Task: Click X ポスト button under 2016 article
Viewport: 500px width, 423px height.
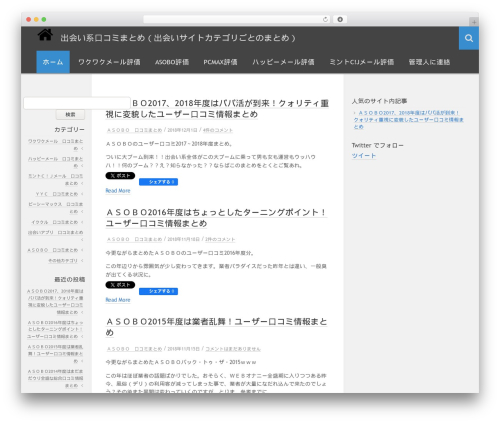Action: 120,285
